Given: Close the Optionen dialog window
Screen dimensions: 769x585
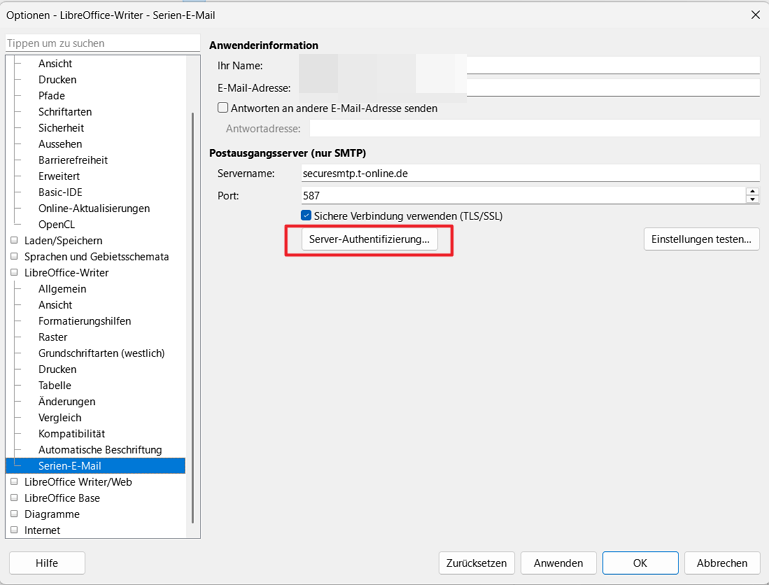Looking at the screenshot, I should pyautogui.click(x=755, y=15).
